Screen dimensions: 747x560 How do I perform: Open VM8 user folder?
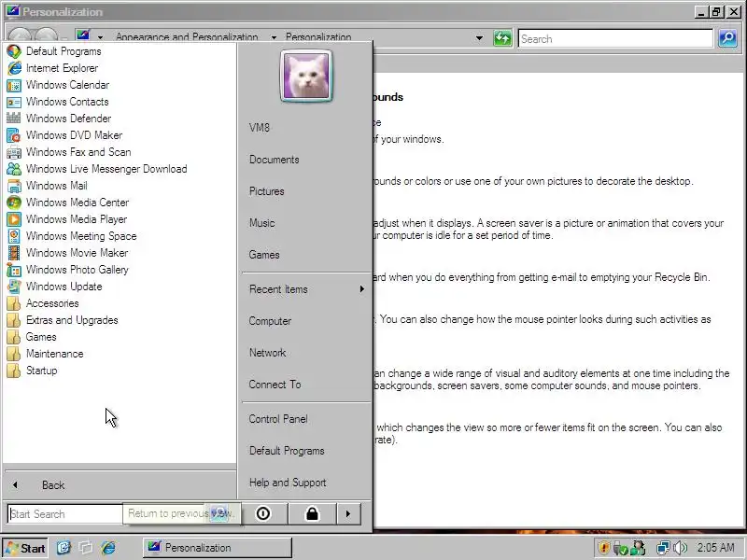260,128
